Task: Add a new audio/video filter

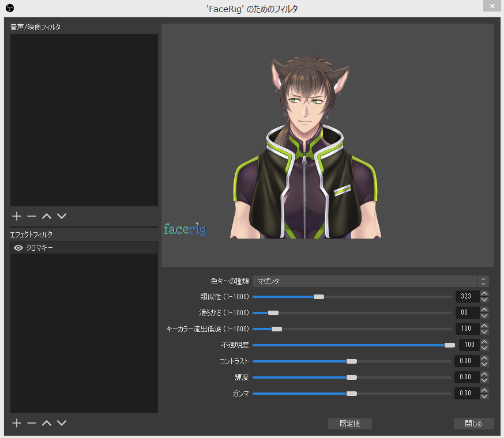Action: tap(17, 216)
